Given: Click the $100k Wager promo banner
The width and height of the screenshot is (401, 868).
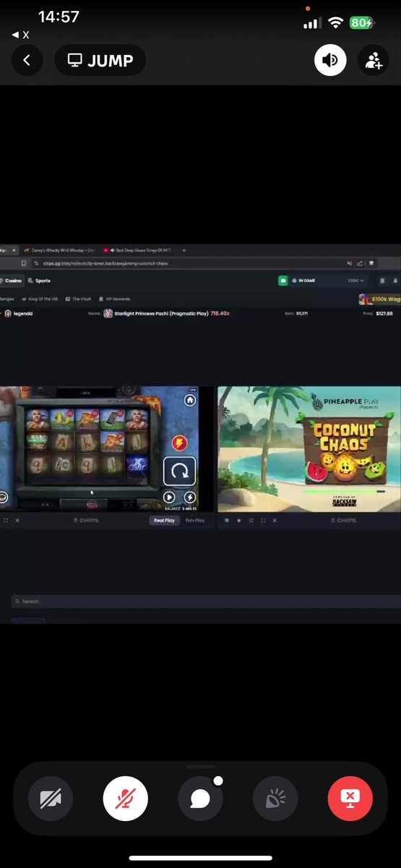Looking at the screenshot, I should coord(381,299).
